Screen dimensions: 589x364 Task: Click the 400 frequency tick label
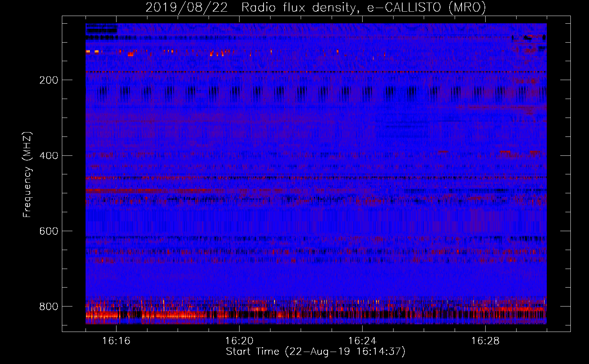tap(49, 156)
